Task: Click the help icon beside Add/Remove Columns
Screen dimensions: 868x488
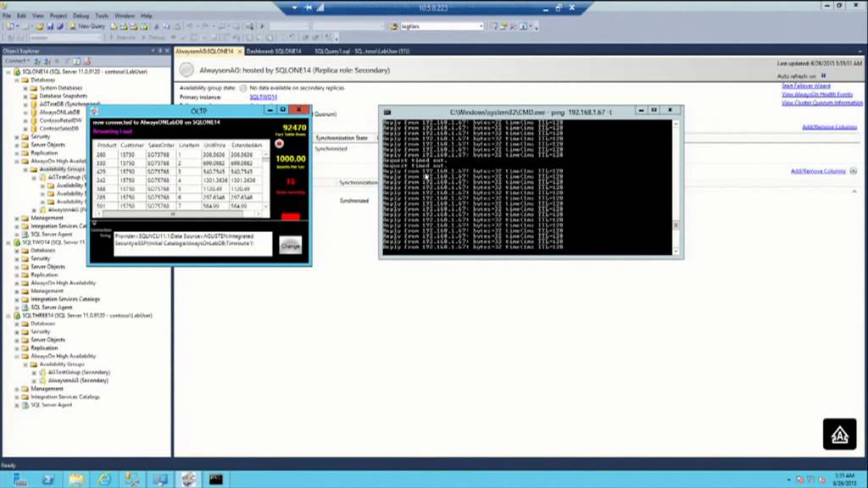Action: [x=854, y=171]
